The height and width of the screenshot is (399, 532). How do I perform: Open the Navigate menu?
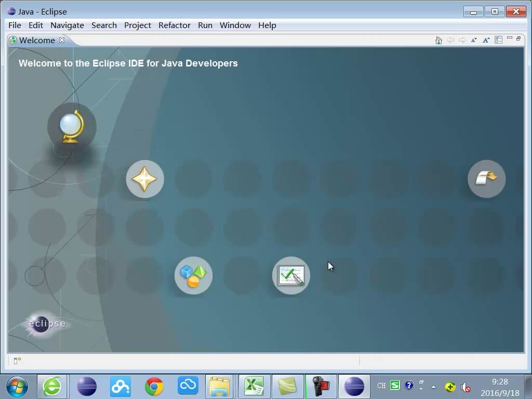click(67, 25)
